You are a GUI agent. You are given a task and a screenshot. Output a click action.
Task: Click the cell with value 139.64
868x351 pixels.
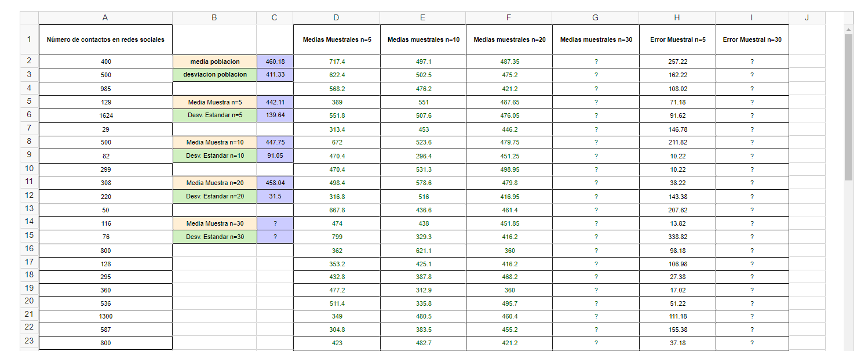click(275, 115)
